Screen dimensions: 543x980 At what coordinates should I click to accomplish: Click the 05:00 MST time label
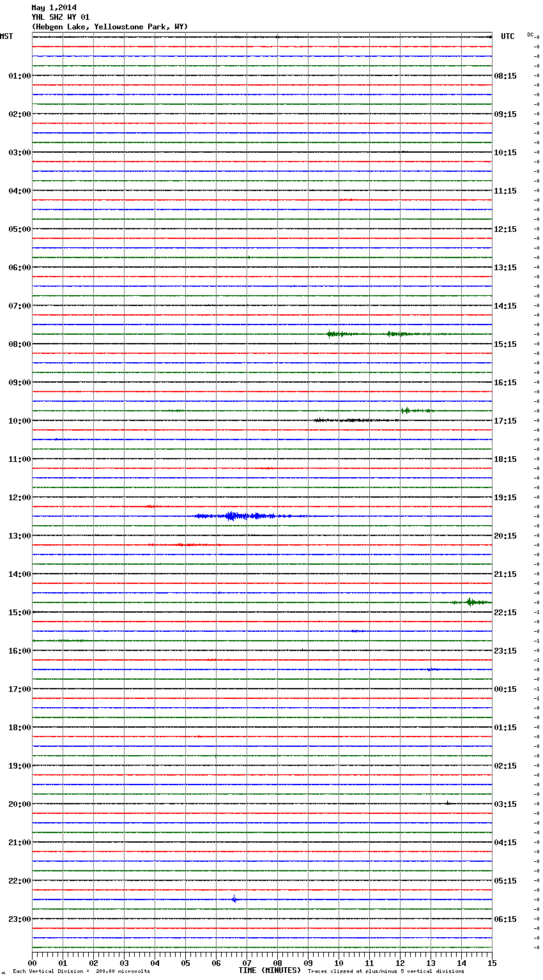20,229
